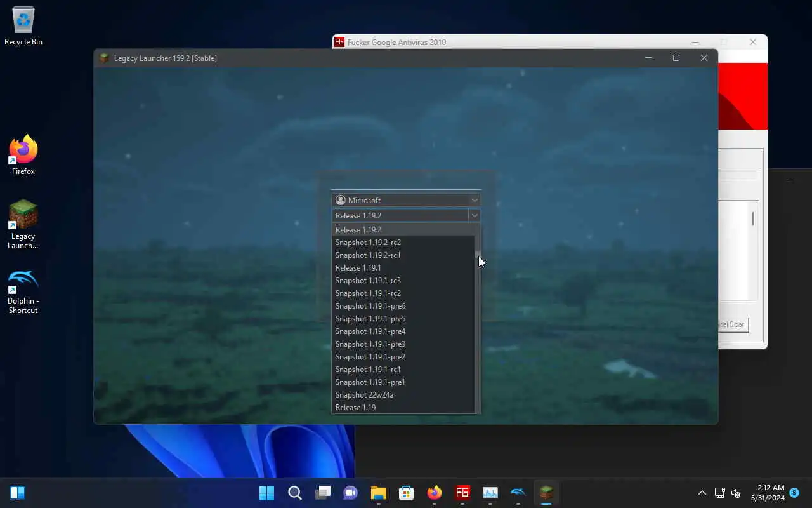Viewport: 812px width, 508px height.
Task: Open Task View in the taskbar
Action: click(323, 493)
